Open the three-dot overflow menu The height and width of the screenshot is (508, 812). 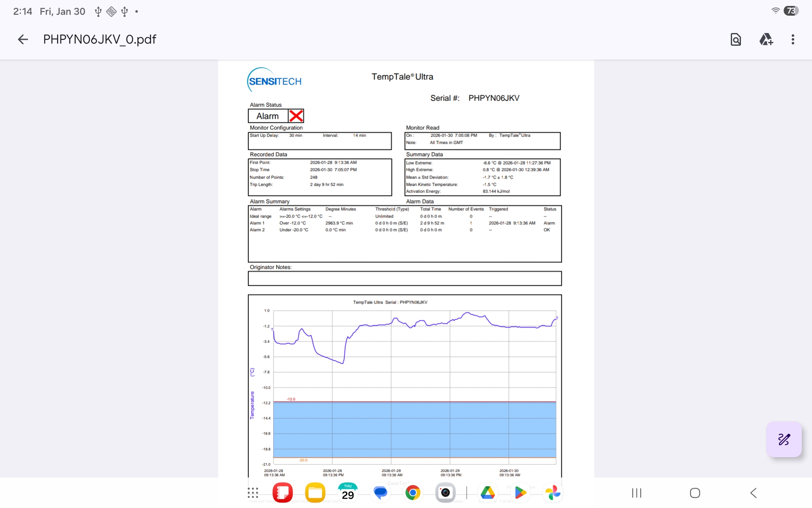[x=793, y=39]
